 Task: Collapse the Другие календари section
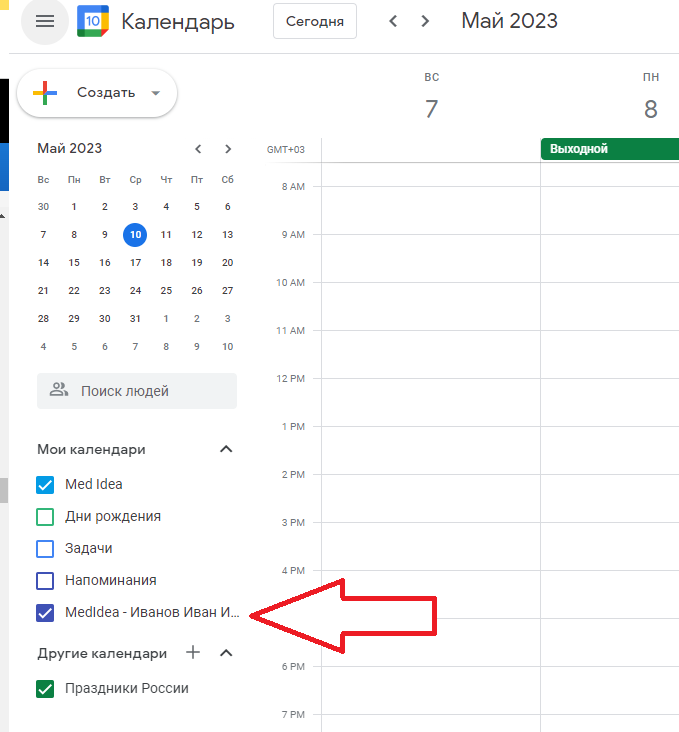[x=226, y=653]
